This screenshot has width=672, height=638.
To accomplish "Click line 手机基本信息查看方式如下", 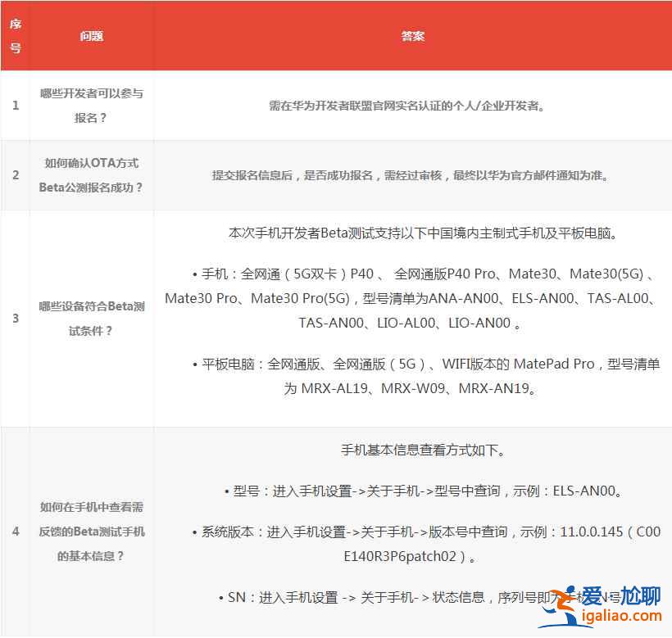I will [x=424, y=450].
